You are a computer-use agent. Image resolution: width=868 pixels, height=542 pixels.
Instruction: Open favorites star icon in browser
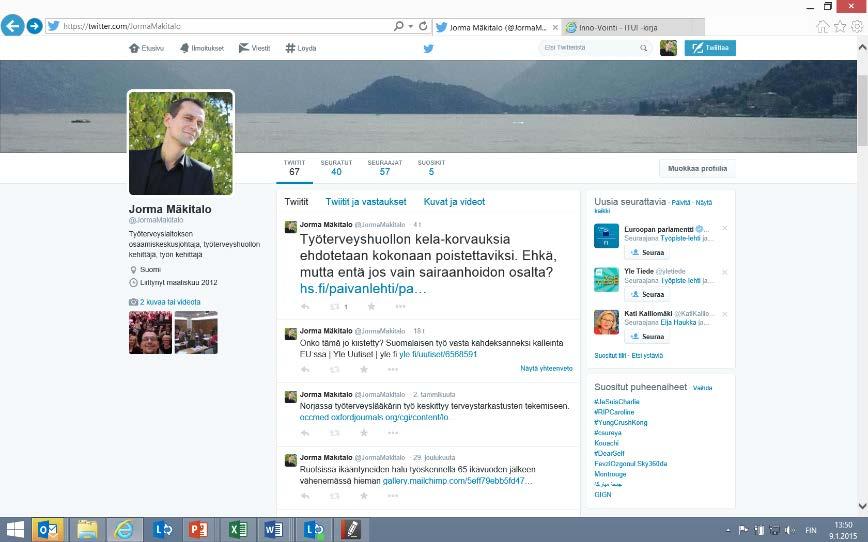click(x=840, y=26)
